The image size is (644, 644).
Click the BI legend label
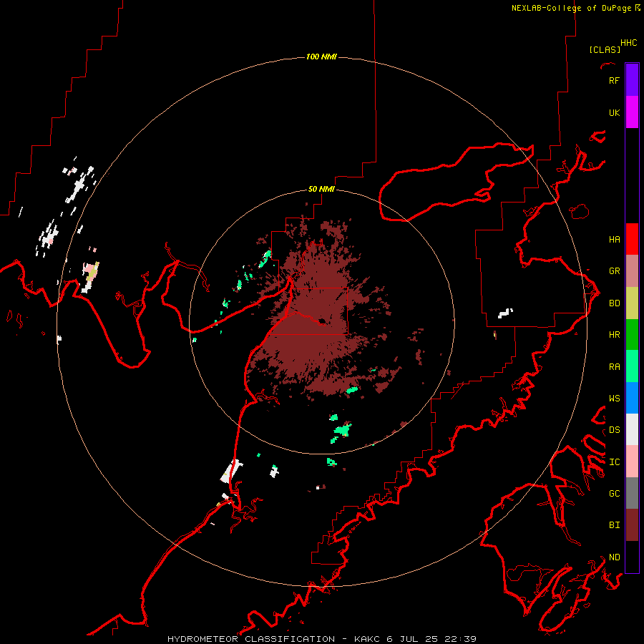614,525
